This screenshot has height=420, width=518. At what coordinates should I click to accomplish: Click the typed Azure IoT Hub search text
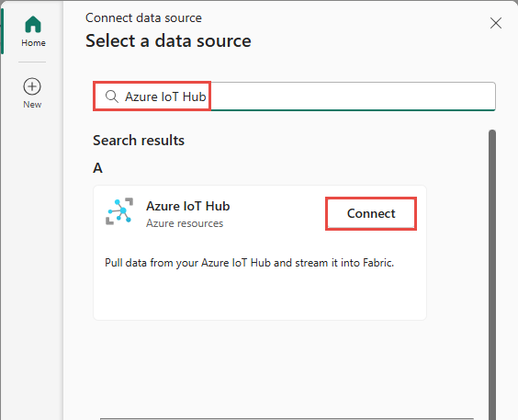(165, 96)
